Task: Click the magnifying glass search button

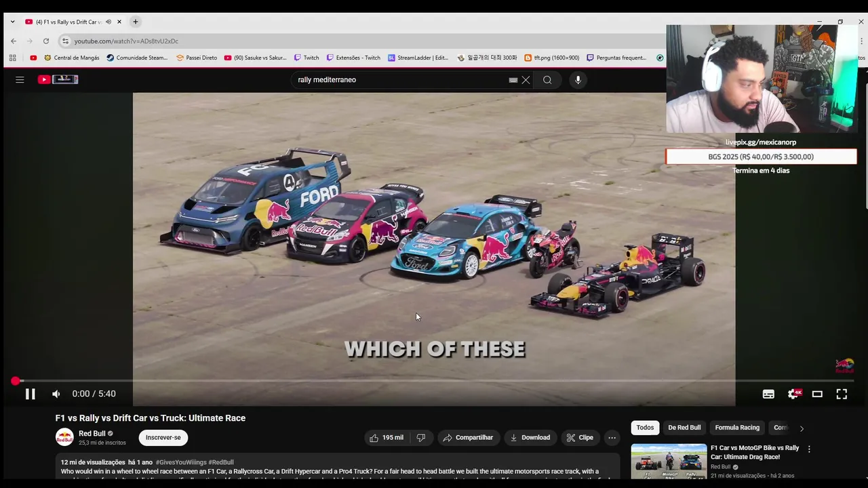Action: 547,80
